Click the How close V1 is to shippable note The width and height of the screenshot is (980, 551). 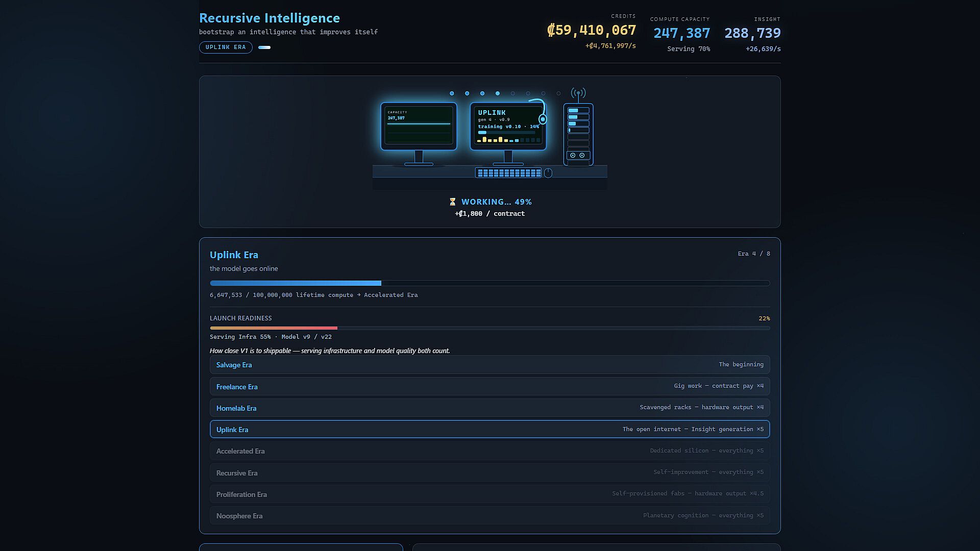pyautogui.click(x=330, y=350)
